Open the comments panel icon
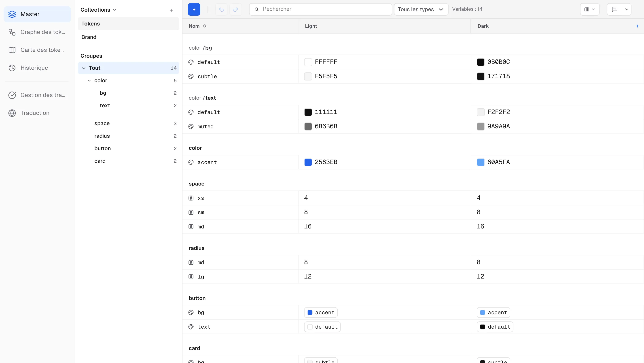Image resolution: width=644 pixels, height=363 pixels. (614, 9)
